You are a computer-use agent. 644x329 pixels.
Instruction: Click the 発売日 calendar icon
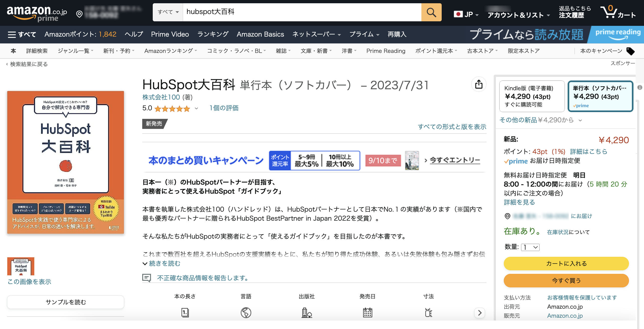368,312
